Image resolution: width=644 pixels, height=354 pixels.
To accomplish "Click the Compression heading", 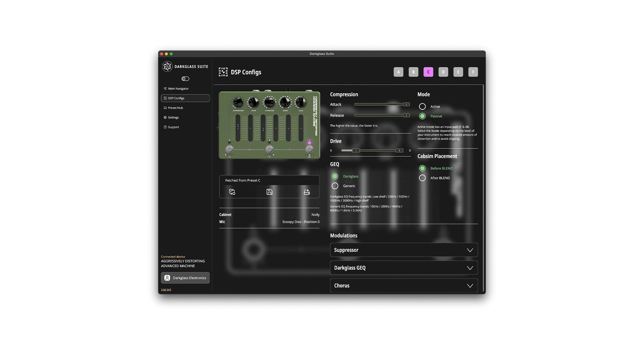I will coord(344,94).
